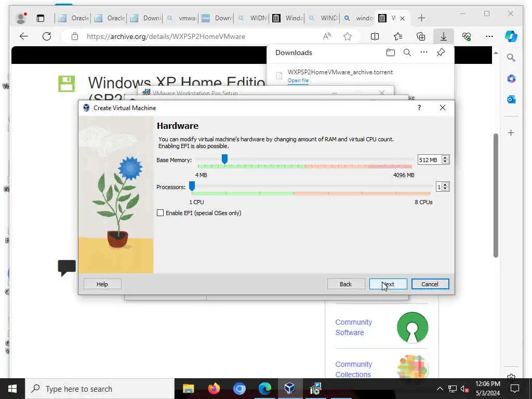Switch to the Windo archive tab
Image resolution: width=532 pixels, height=399 pixels.
tap(288, 18)
